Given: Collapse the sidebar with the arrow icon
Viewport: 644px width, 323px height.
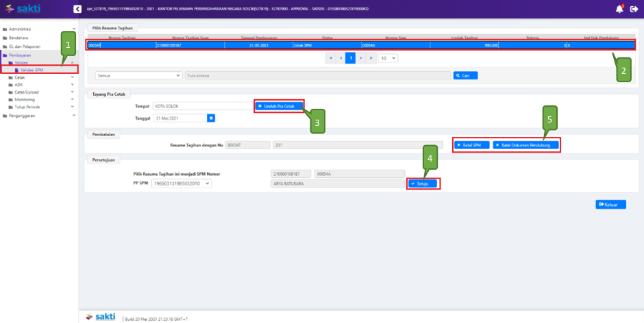Looking at the screenshot, I should [x=77, y=9].
